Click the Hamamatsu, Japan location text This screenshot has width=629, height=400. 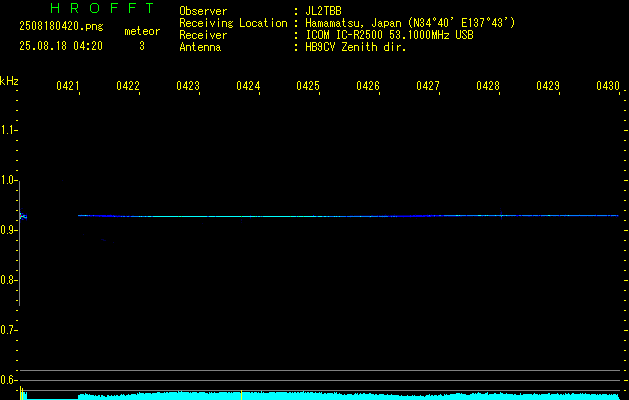click(410, 23)
